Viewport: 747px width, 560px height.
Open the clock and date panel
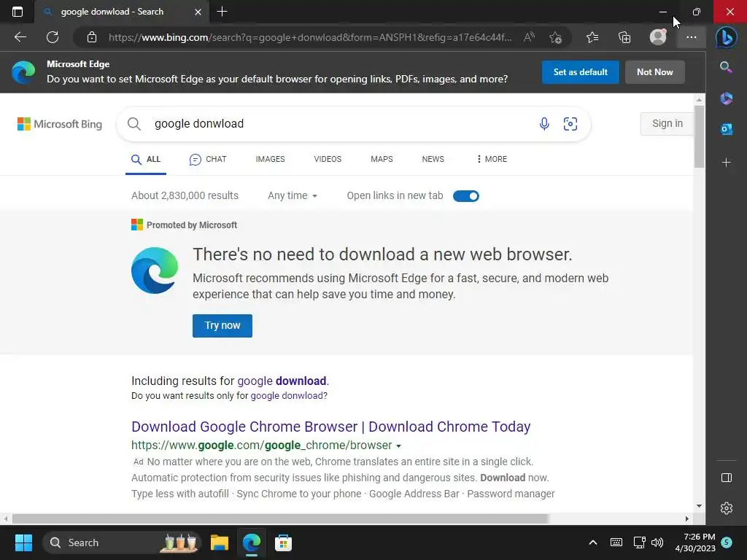coord(695,542)
